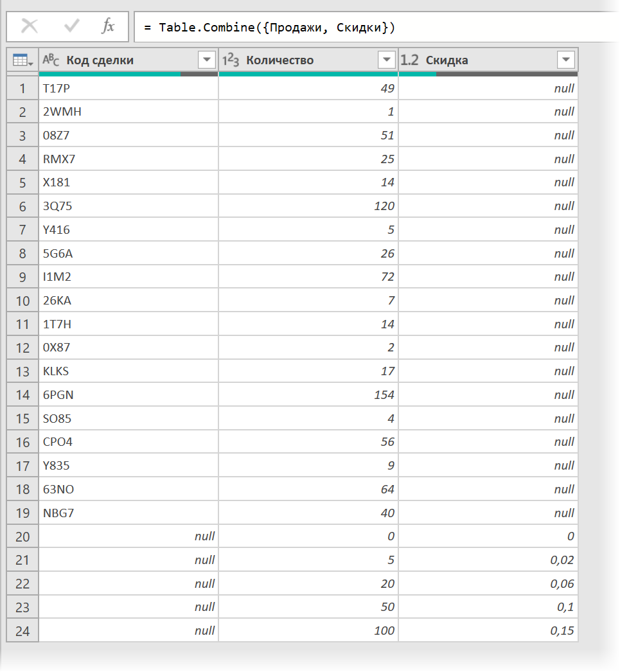Confirm formula with checkmark icon
This screenshot has height=672, width=620.
71,26
